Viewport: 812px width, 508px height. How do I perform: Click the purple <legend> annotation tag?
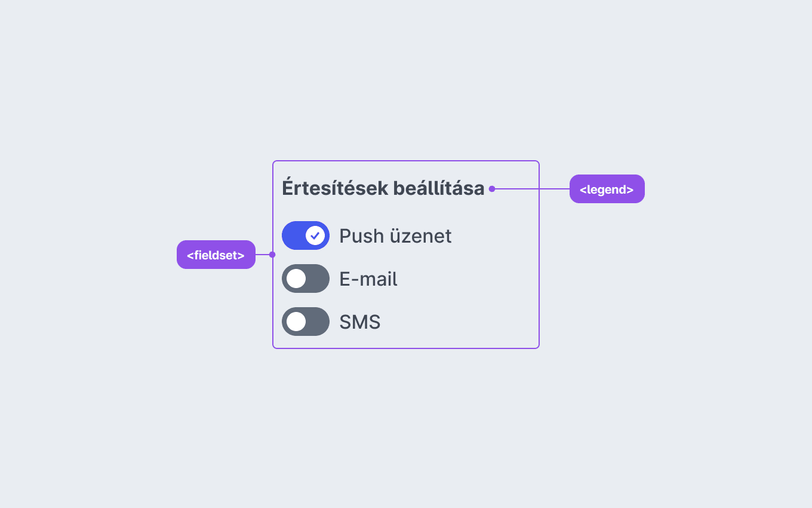607,189
